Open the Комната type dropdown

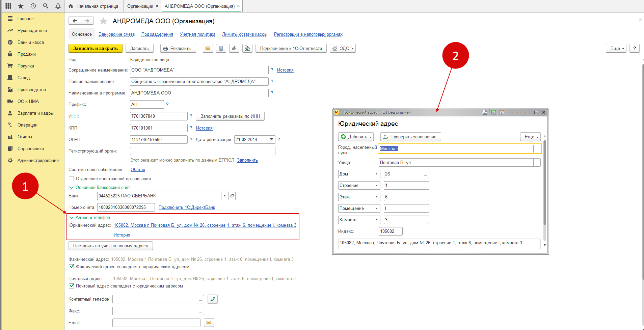pyautogui.click(x=377, y=220)
